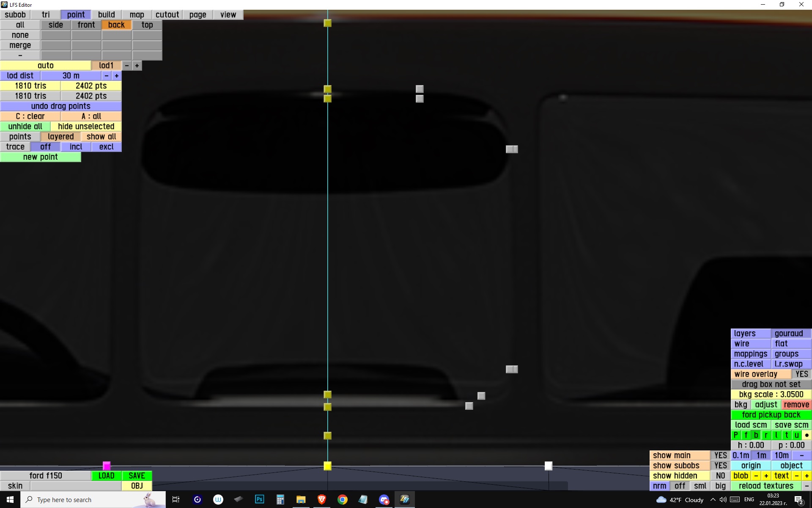The width and height of the screenshot is (812, 508).
Task: Click the new point button
Action: [x=41, y=157]
